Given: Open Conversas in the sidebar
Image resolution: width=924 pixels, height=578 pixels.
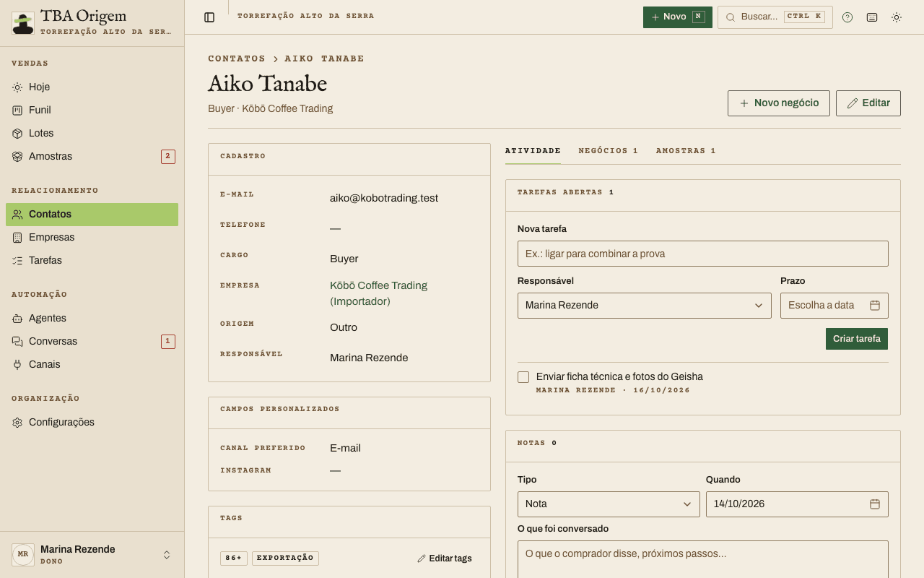Looking at the screenshot, I should [92, 341].
